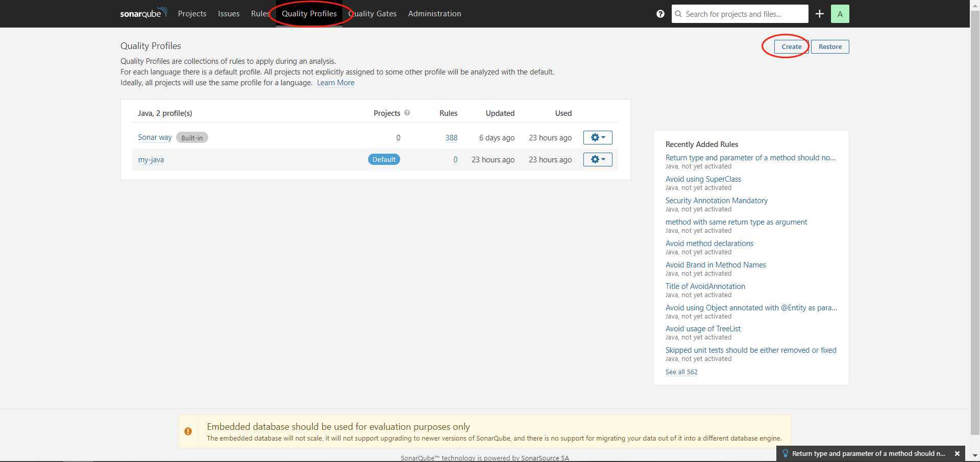
Task: Click See all 562 link
Action: (x=681, y=372)
